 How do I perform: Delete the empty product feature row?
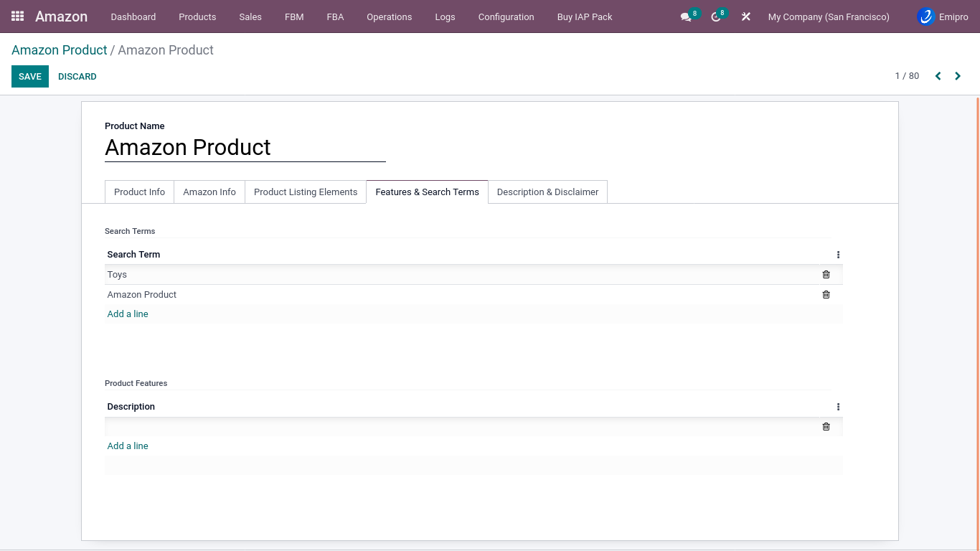pos(826,427)
